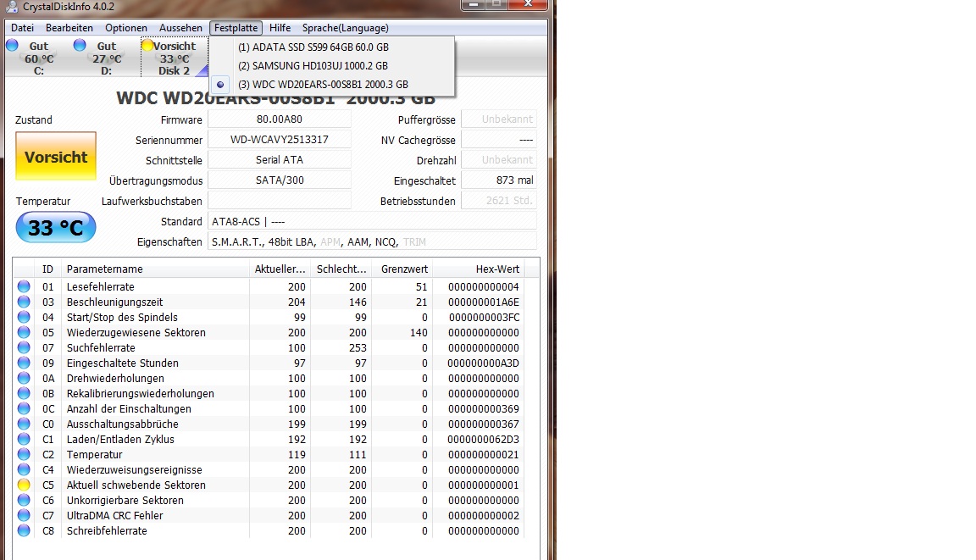Click status orb of UltraDMA CRC Fehler row
Viewport: 976px width, 560px height.
coord(24,515)
